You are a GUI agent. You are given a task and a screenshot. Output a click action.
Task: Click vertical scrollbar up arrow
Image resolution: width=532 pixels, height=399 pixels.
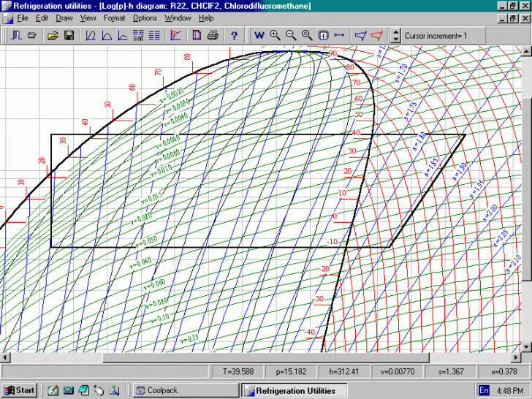pyautogui.click(x=526, y=51)
